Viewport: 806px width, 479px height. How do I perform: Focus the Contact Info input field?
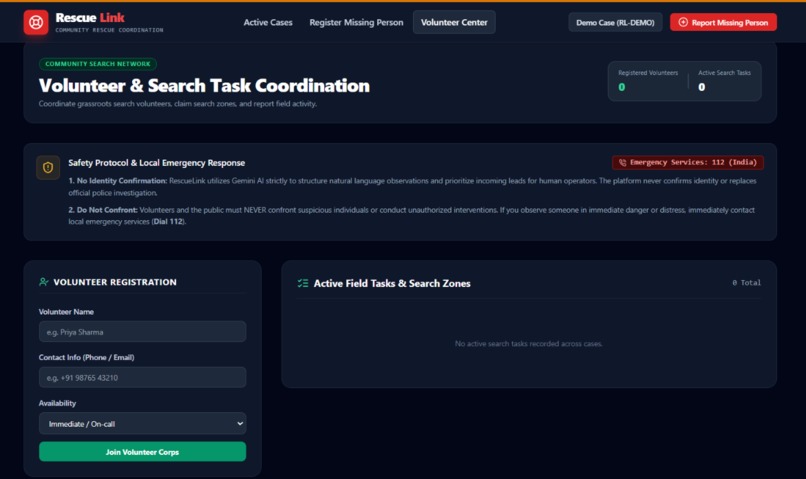[142, 378]
